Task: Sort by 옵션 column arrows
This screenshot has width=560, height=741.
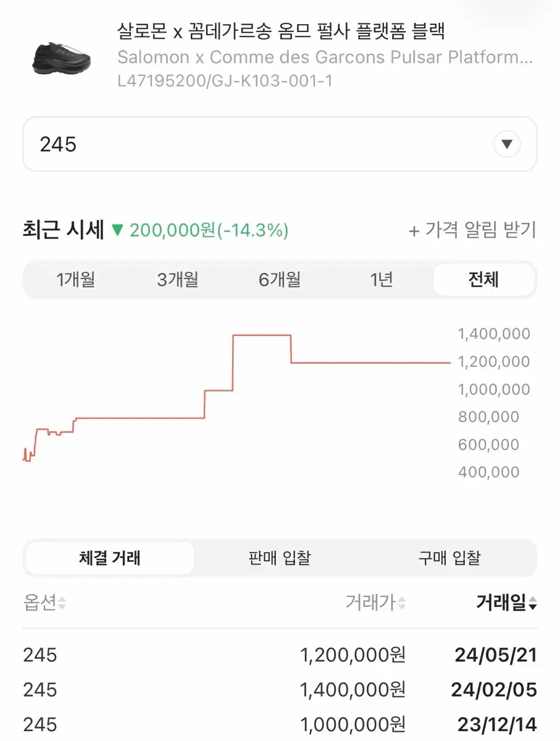Action: pos(62,603)
